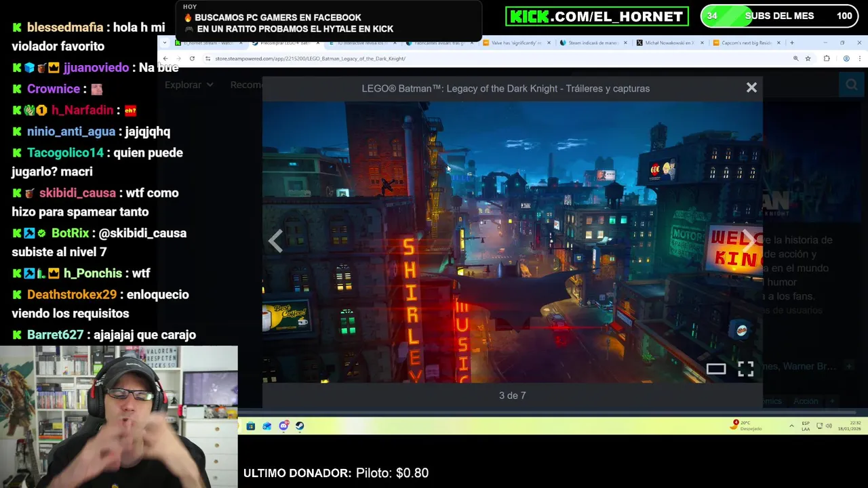The image size is (868, 488).
Task: Click the streamer webcam feed
Action: click(119, 417)
